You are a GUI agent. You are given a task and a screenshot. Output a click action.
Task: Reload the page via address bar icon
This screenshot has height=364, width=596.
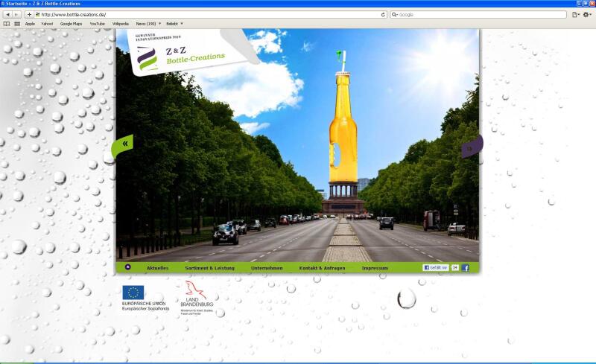[x=384, y=14]
